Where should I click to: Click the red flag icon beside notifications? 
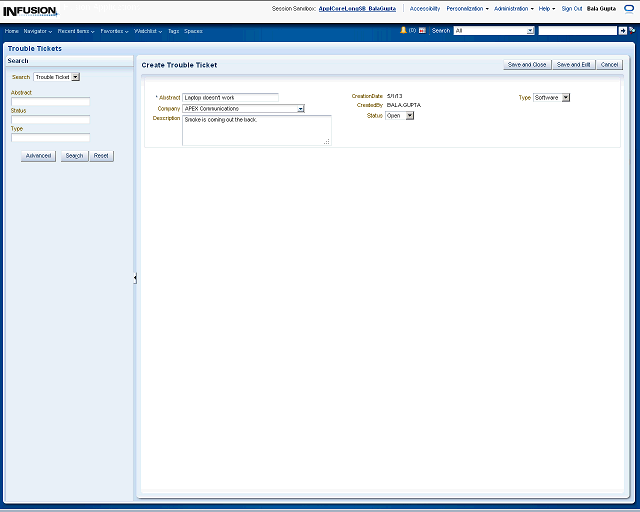[422, 31]
